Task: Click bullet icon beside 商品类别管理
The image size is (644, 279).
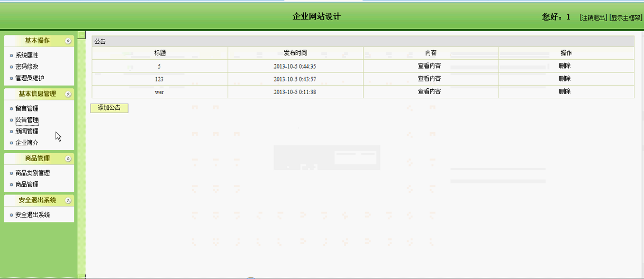Action: coord(11,173)
